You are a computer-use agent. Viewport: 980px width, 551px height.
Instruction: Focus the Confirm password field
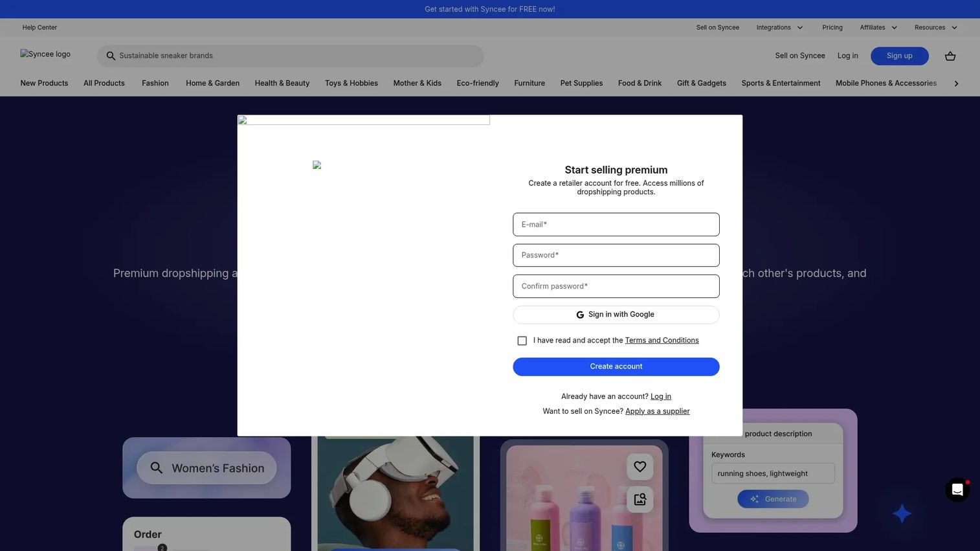tap(616, 286)
